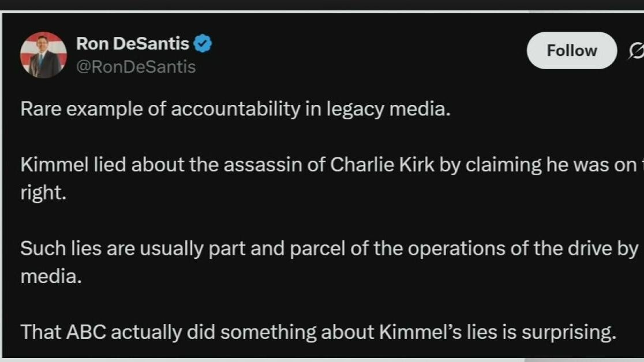The image size is (644, 362).
Task: Open Ron DeSantis profile picture
Action: tap(43, 55)
